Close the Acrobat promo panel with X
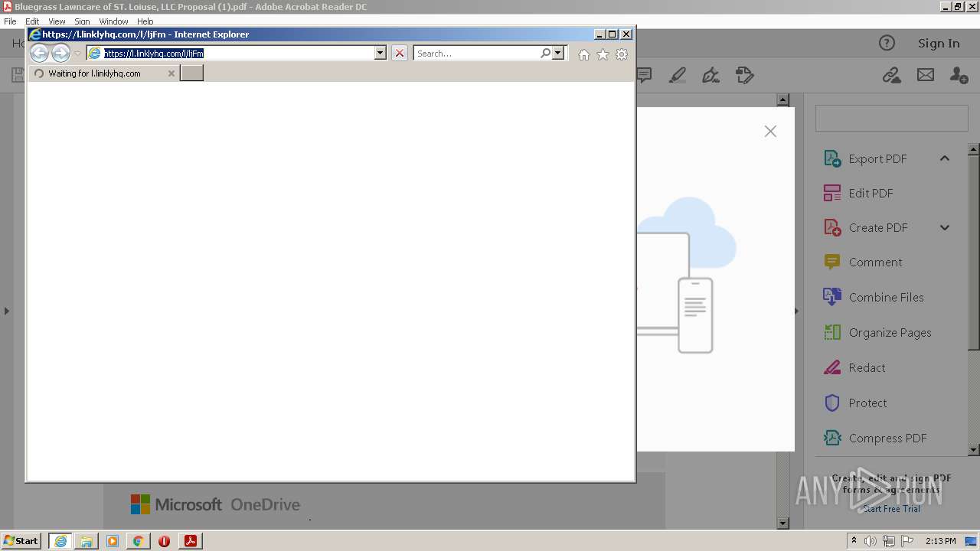This screenshot has width=980, height=551. pos(770,132)
